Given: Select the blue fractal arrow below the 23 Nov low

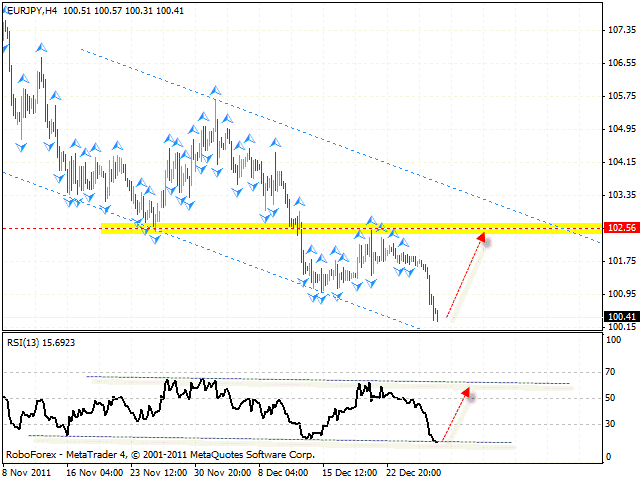Looking at the screenshot, I should coord(155,240).
